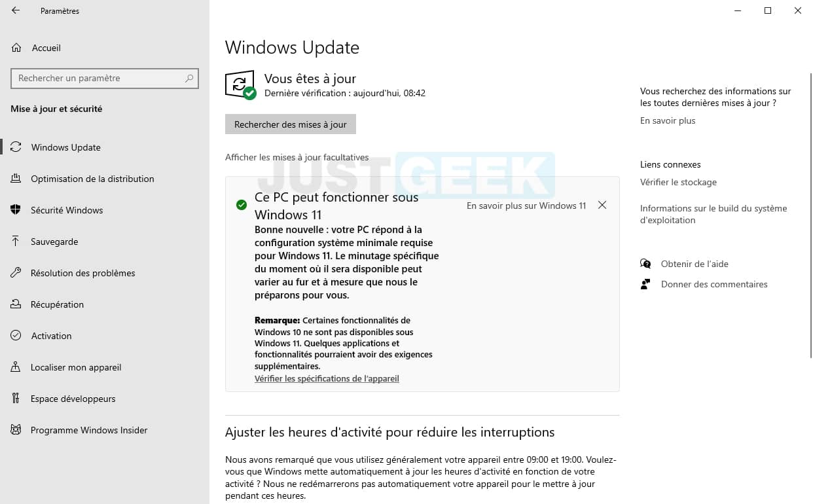This screenshot has width=813, height=504.
Task: Open Espace développeurs via its icon
Action: click(16, 399)
